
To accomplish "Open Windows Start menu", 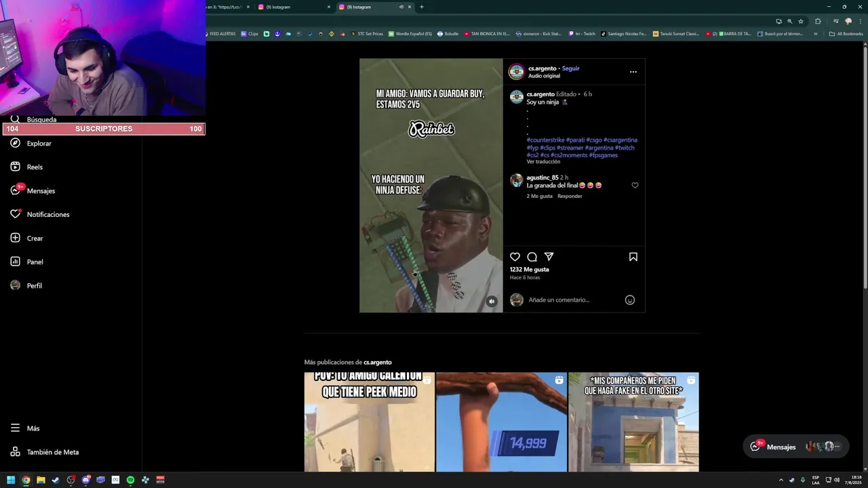I will pyautogui.click(x=11, y=480).
